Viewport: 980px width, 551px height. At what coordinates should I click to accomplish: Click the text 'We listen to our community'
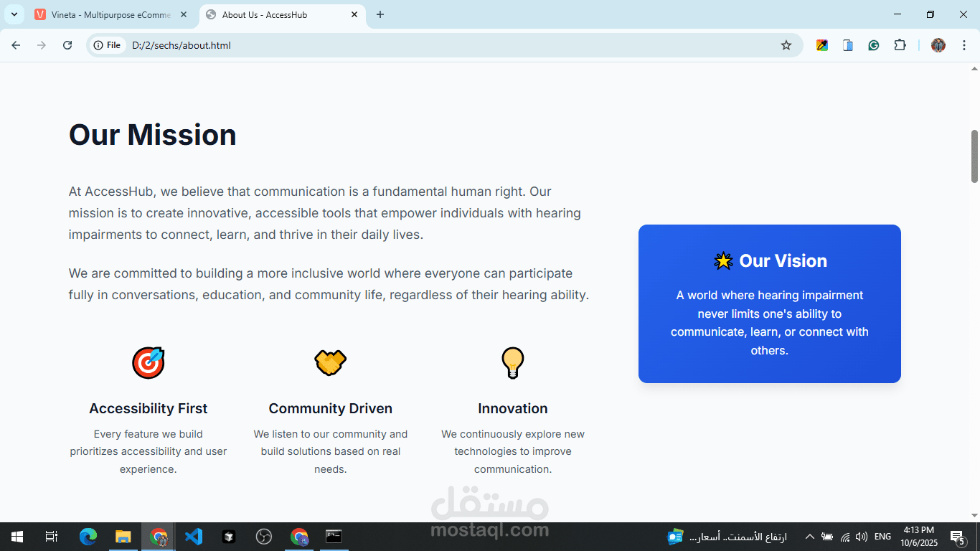(331, 451)
